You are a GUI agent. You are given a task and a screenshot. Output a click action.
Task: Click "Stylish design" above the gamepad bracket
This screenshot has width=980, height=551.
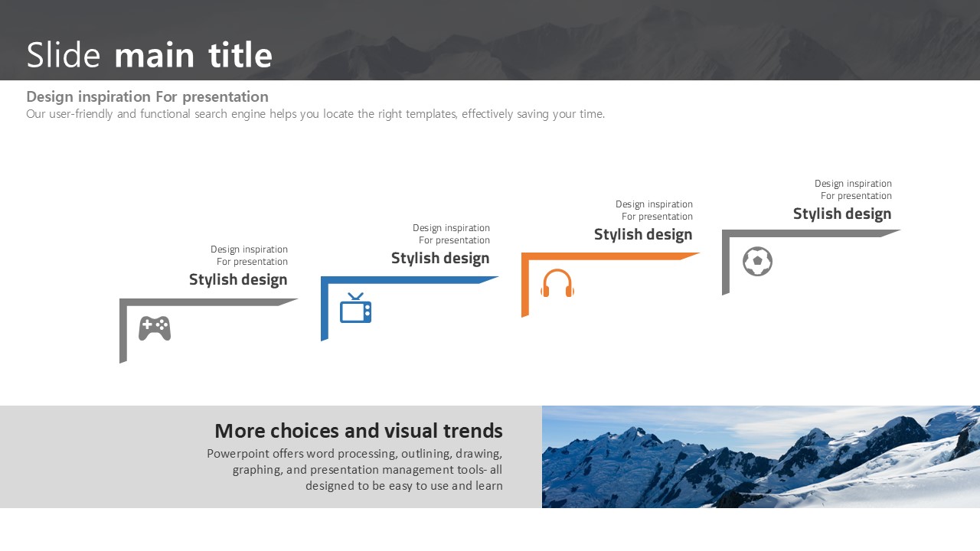click(238, 280)
